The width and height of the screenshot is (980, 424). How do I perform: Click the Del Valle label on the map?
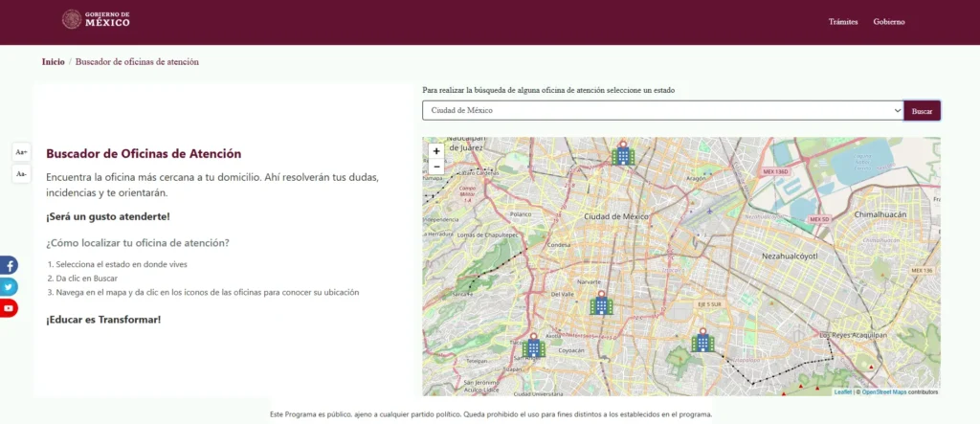coord(563,294)
